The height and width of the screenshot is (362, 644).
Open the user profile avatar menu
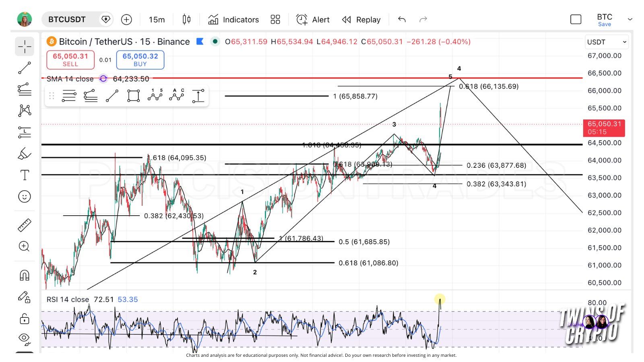pyautogui.click(x=25, y=19)
